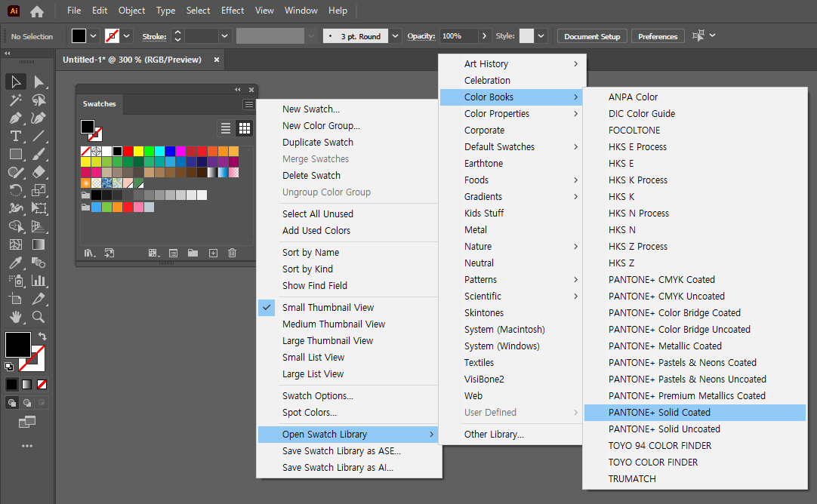817x504 pixels.
Task: Click the Opacity 100% input field
Action: pyautogui.click(x=458, y=36)
